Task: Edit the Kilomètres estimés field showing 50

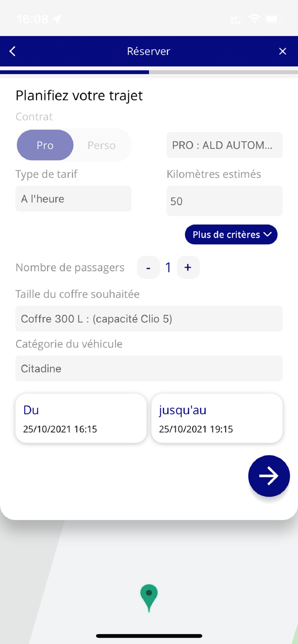Action: [x=224, y=201]
